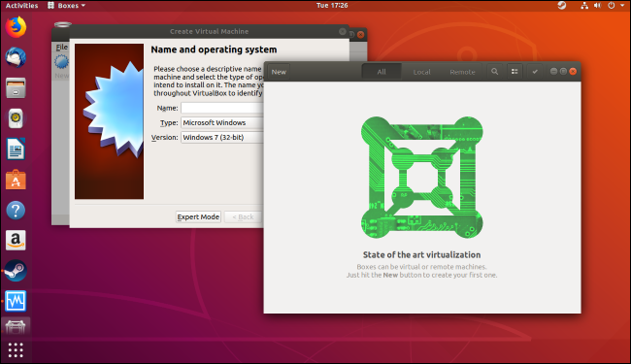Open the clock showing Tue 17:26
The width and height of the screenshot is (631, 364).
point(332,5)
